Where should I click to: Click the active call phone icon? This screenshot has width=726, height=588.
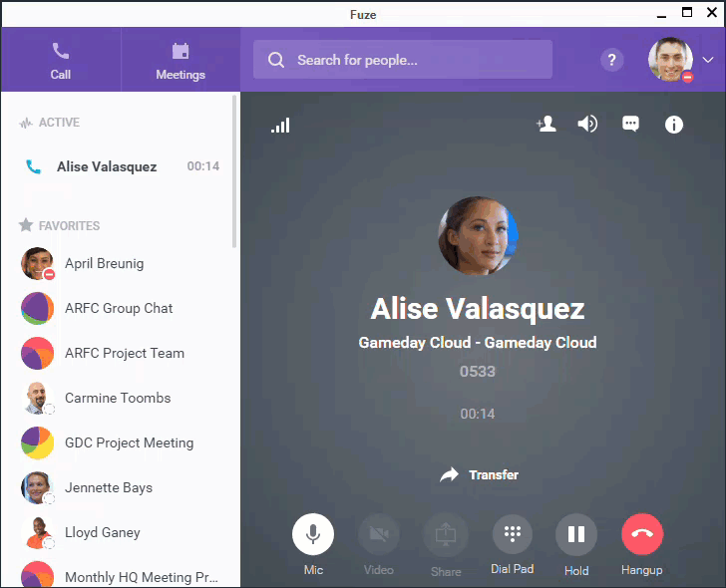point(33,166)
